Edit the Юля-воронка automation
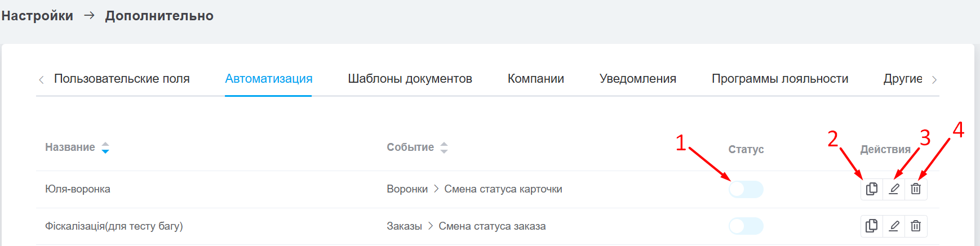Image resolution: width=980 pixels, height=246 pixels. 894,189
